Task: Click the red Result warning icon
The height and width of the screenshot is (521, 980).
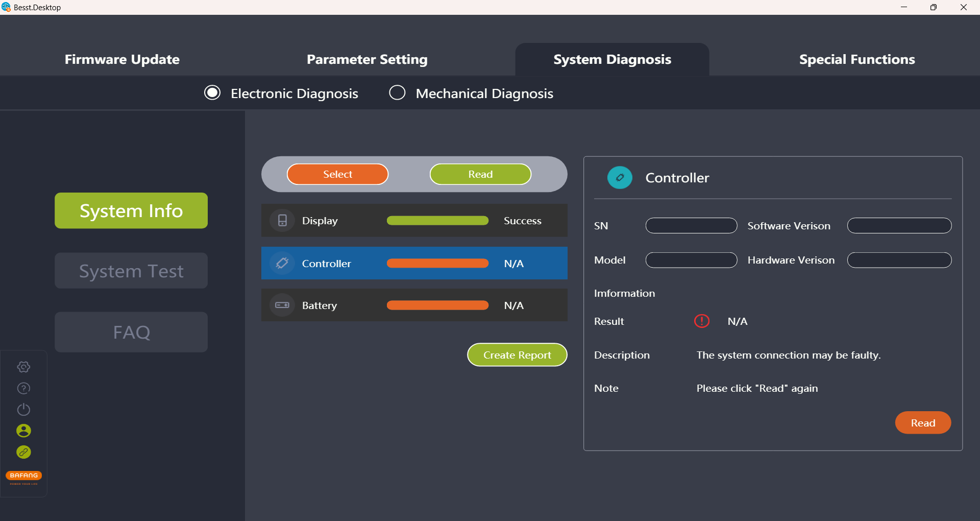Action: pyautogui.click(x=702, y=321)
